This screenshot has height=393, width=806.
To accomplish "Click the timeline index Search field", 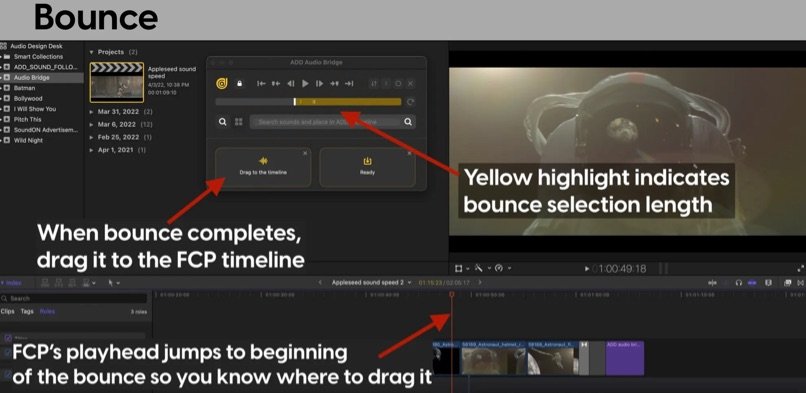I will click(75, 298).
